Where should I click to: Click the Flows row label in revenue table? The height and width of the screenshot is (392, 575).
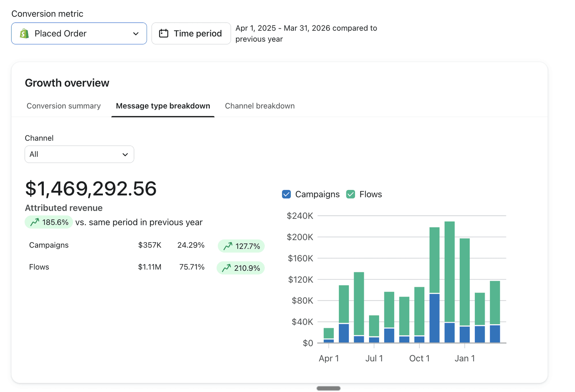(39, 267)
